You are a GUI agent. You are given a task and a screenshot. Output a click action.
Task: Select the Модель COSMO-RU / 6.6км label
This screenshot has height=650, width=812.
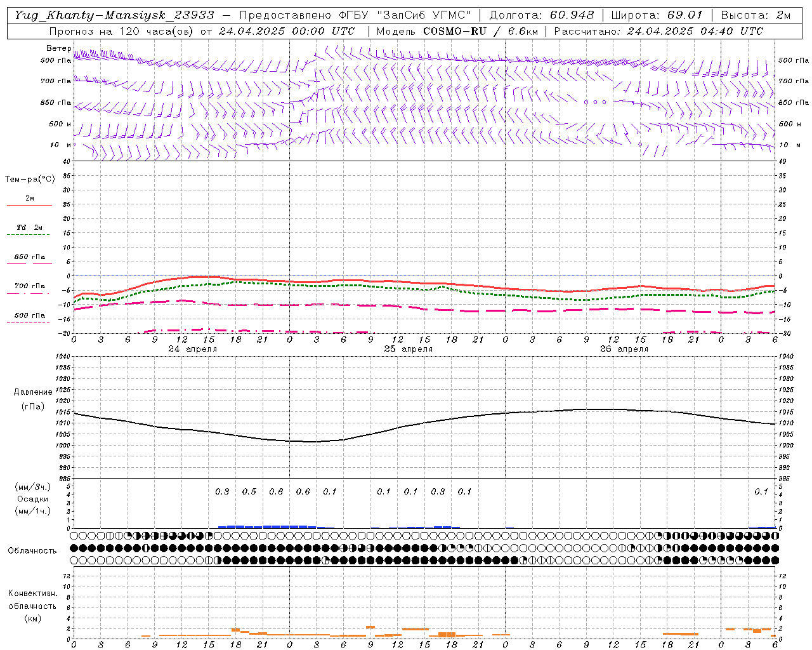(457, 31)
